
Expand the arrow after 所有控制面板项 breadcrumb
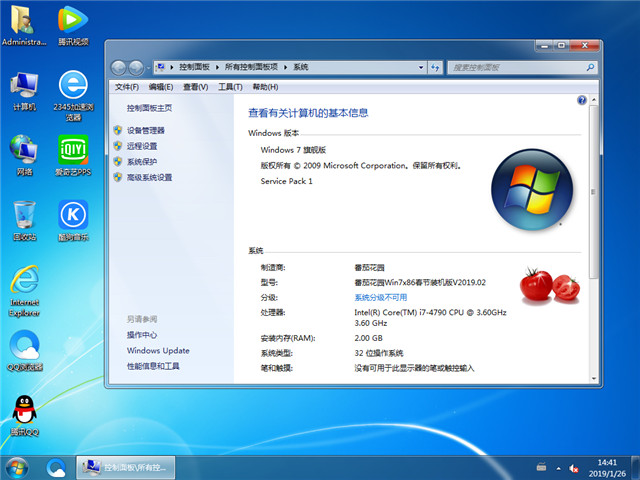point(285,67)
